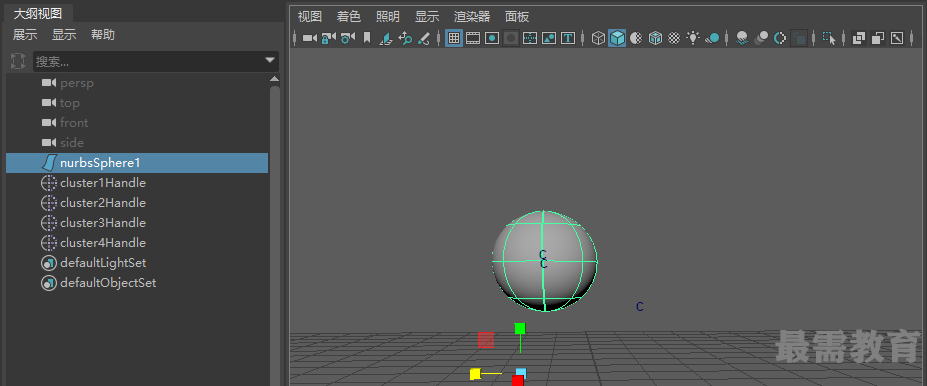Viewport: 927px width, 386px height.
Task: Toggle X-Ray Active Components icon
Action: 878,38
